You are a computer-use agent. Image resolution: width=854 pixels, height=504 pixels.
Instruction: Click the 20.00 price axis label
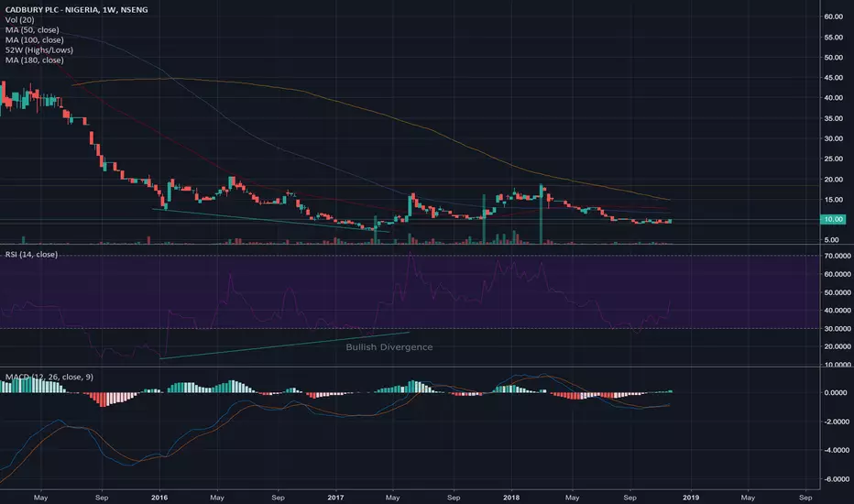click(833, 180)
